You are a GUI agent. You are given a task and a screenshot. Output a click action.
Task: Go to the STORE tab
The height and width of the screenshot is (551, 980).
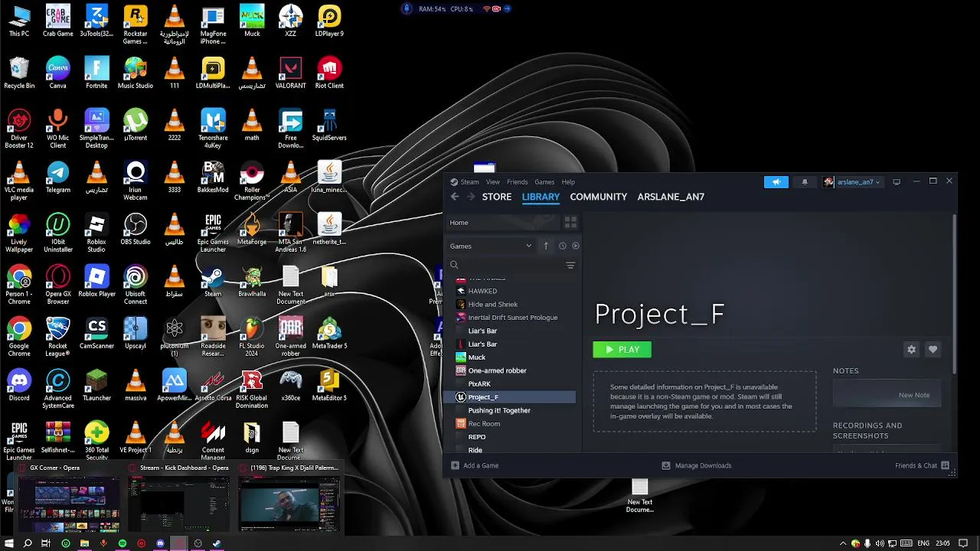point(497,197)
